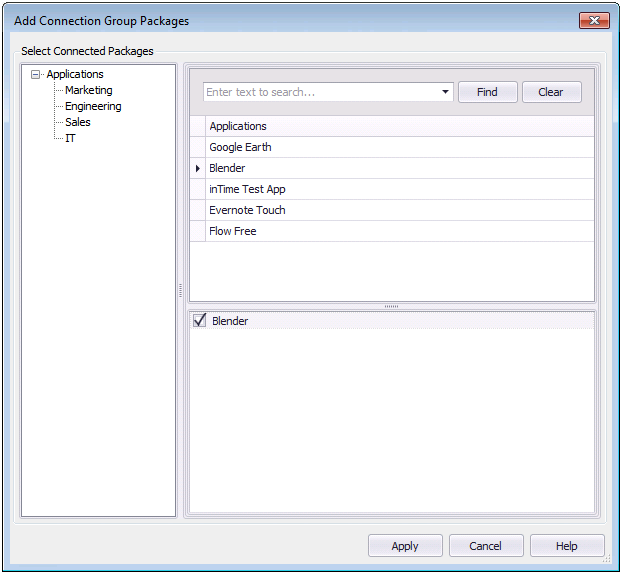Open Help for this dialog
This screenshot has width=620, height=574.
pos(567,546)
